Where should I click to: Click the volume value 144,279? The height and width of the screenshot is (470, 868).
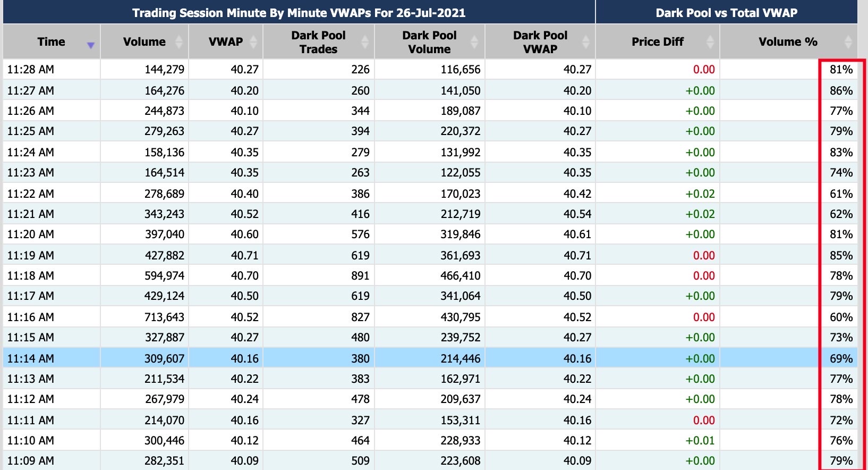click(164, 69)
